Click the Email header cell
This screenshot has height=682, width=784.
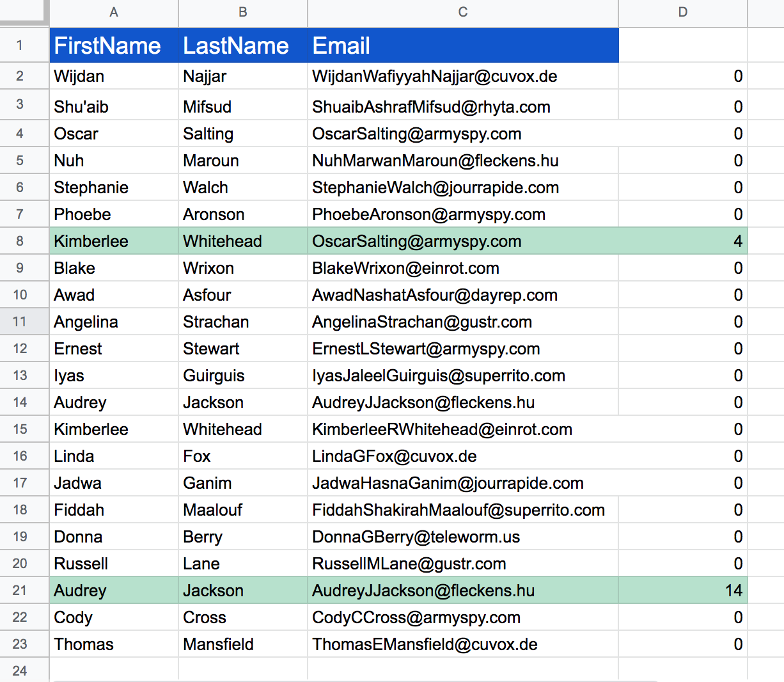pyautogui.click(x=462, y=45)
